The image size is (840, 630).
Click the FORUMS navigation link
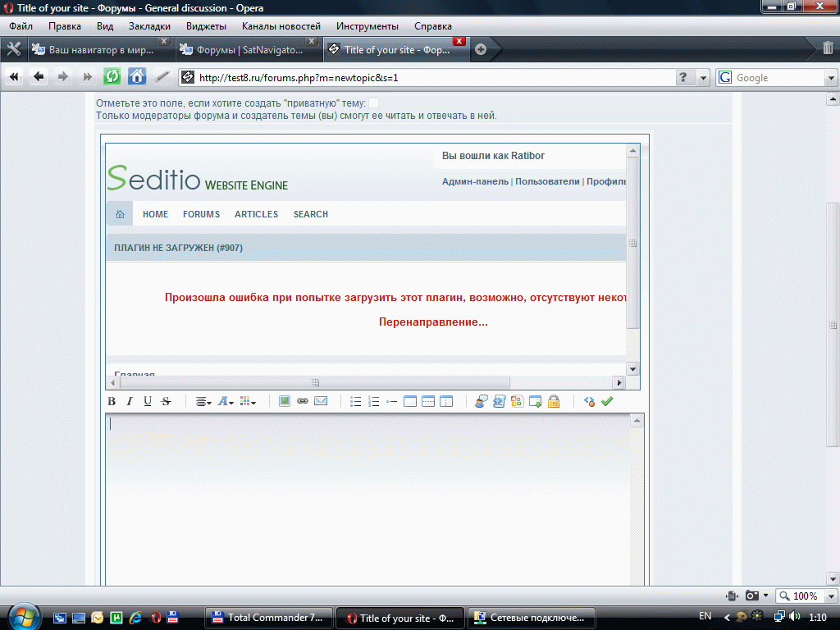click(x=202, y=214)
